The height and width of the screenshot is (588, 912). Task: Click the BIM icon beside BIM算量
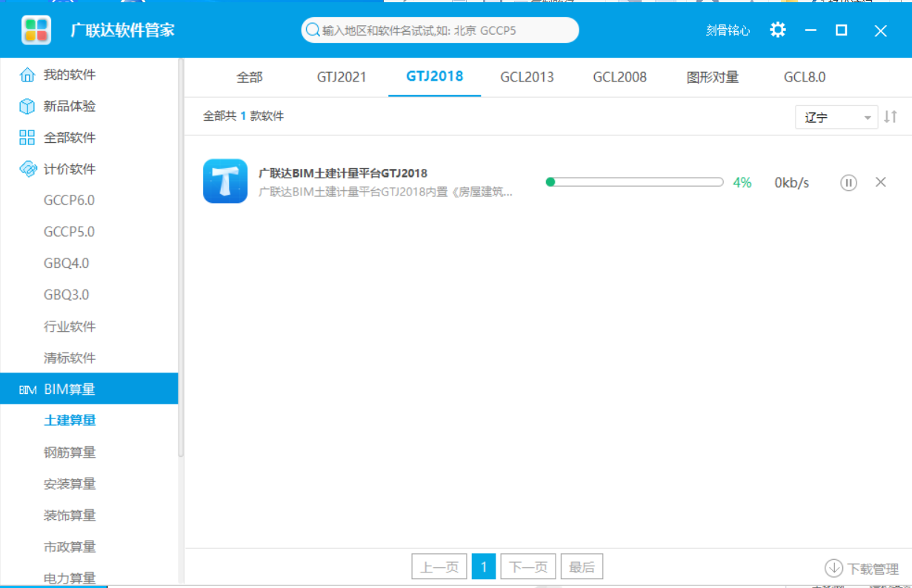pyautogui.click(x=27, y=390)
